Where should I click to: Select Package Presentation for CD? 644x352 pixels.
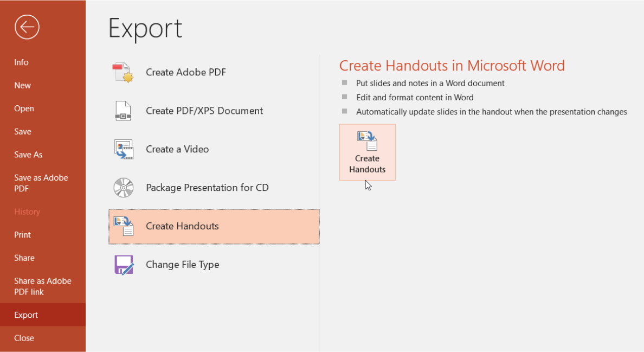[214, 188]
